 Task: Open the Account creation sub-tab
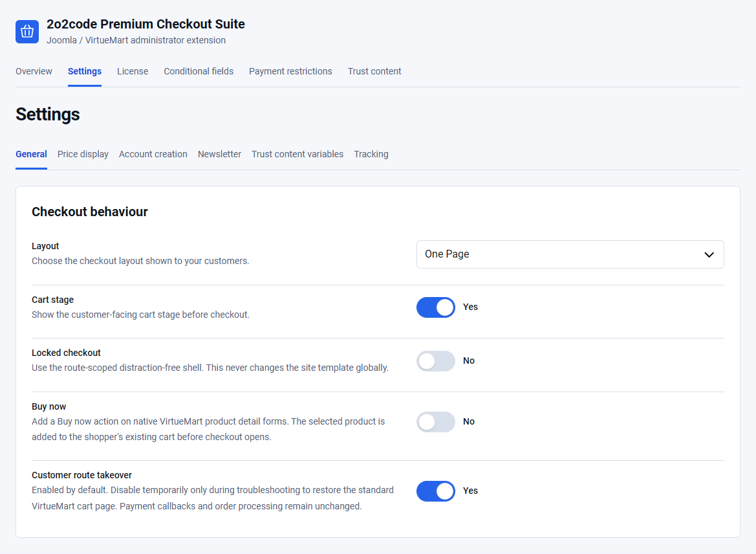pos(153,154)
